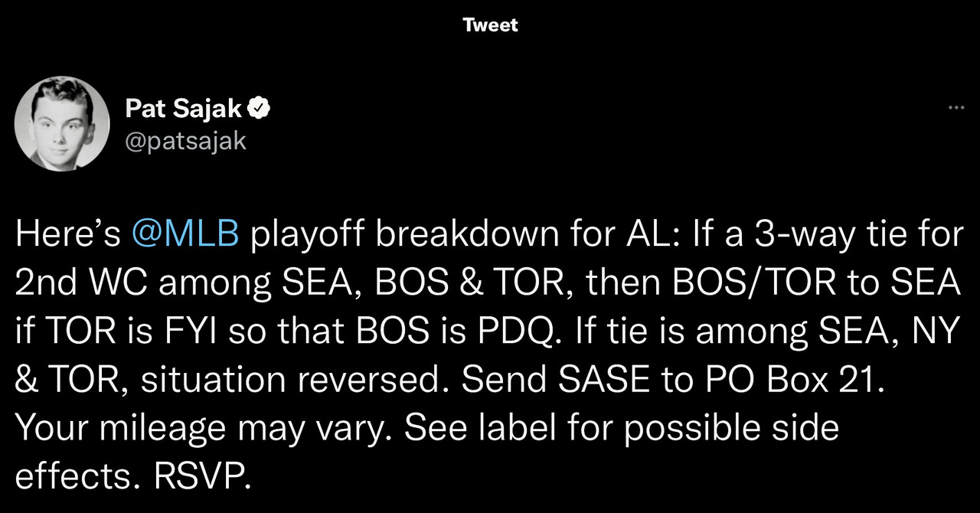Click "NY" in the tweet text
Screen dimensions: 980x513
(939, 332)
